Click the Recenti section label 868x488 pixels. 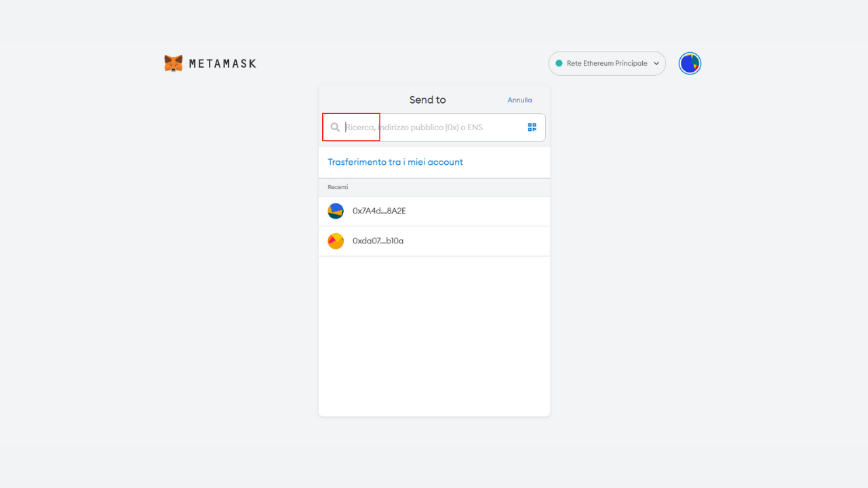tap(338, 187)
